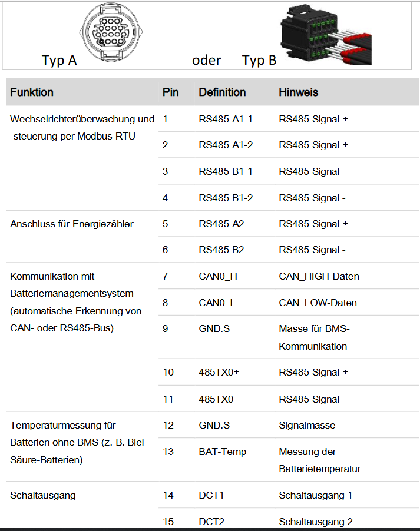Viewport: 420px width, 531px height.
Task: Click the Anschluss für Energiezähler text
Action: coord(71,224)
